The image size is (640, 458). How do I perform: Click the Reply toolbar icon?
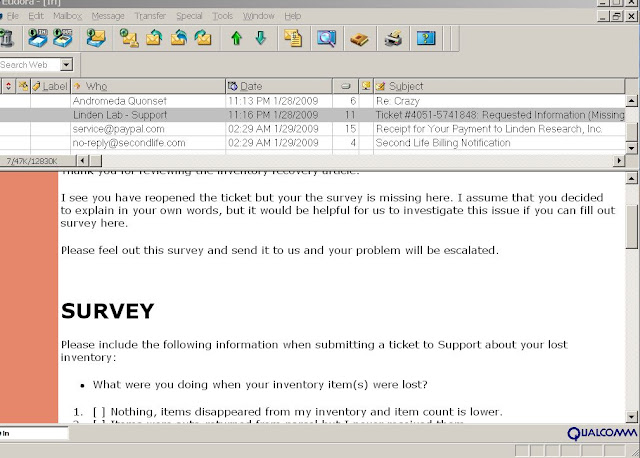pos(154,38)
